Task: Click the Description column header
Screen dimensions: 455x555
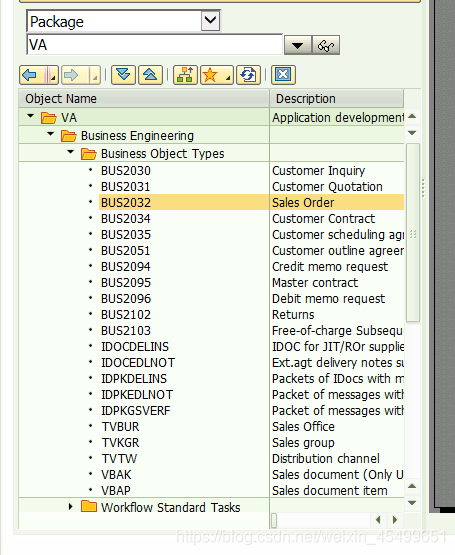Action: (337, 98)
